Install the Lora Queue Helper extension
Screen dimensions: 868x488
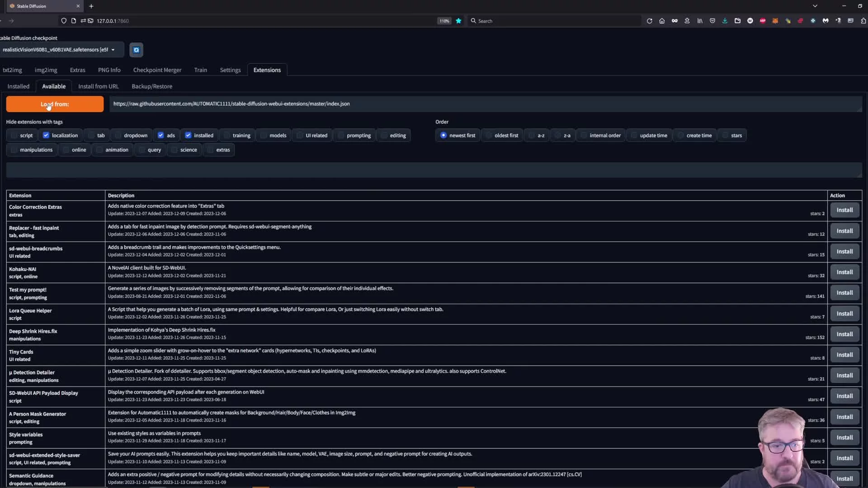pos(844,314)
